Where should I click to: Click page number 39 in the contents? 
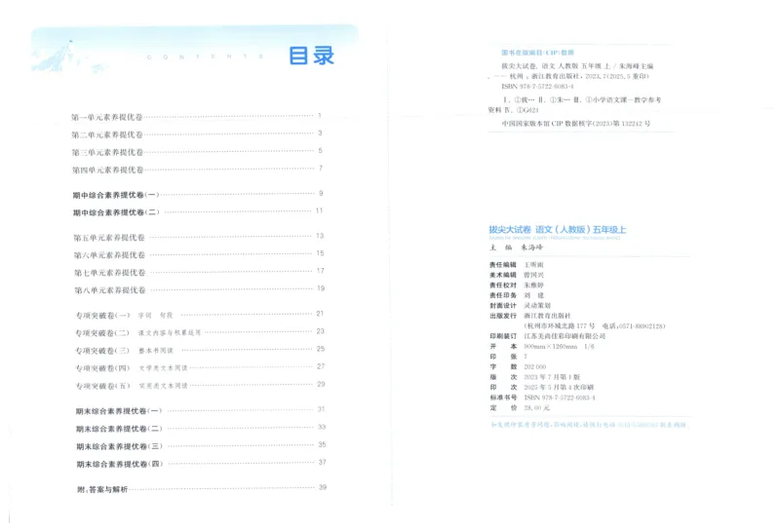pos(323,487)
